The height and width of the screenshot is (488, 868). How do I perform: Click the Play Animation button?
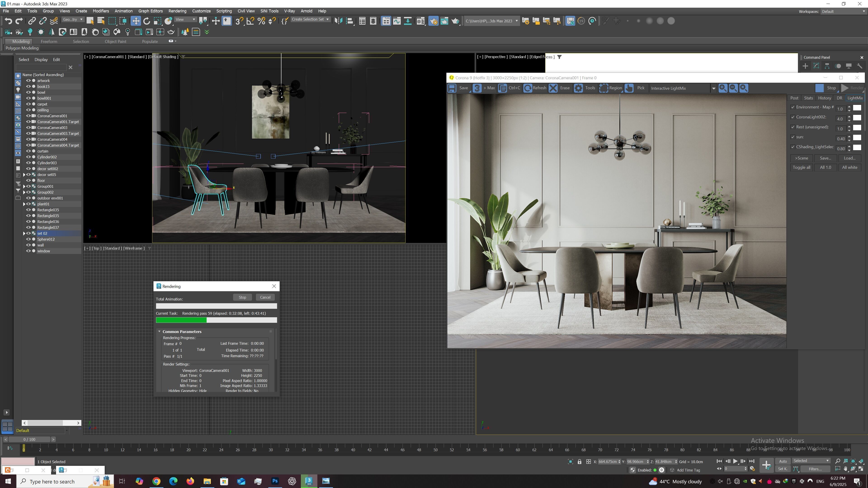[735, 461]
